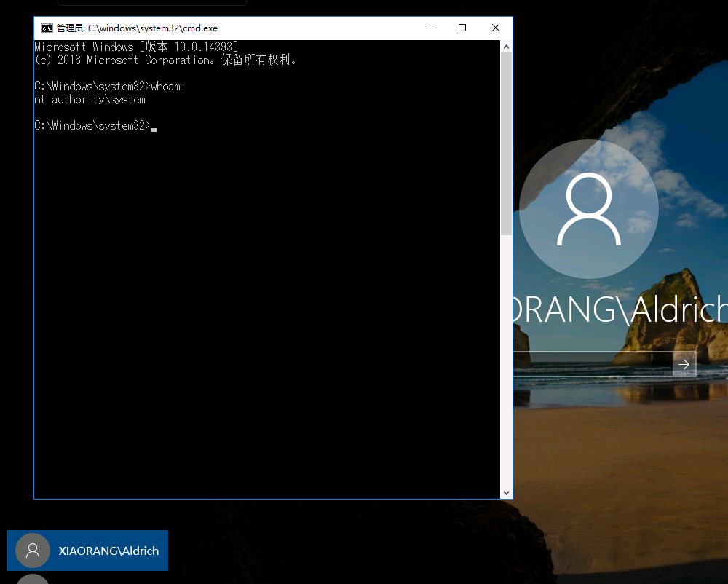Image resolution: width=728 pixels, height=584 pixels.
Task: Click the large Aldrich username on login screen
Action: [620, 309]
